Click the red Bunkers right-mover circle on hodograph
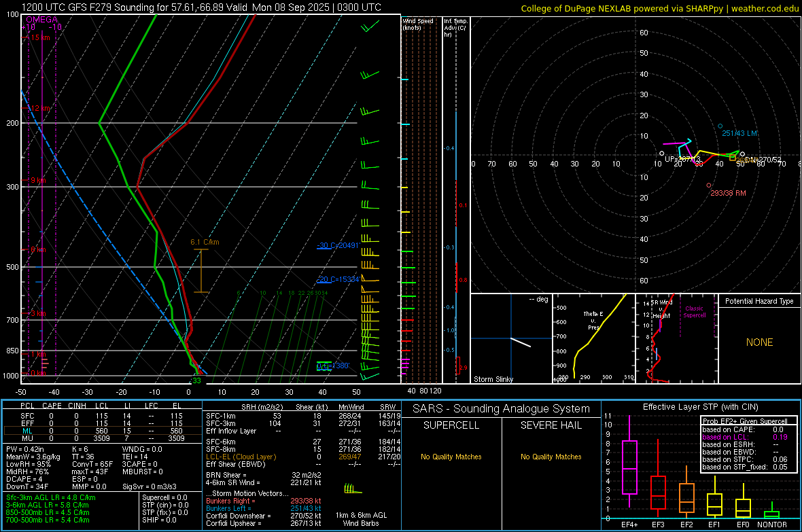The height and width of the screenshot is (532, 802). click(708, 185)
